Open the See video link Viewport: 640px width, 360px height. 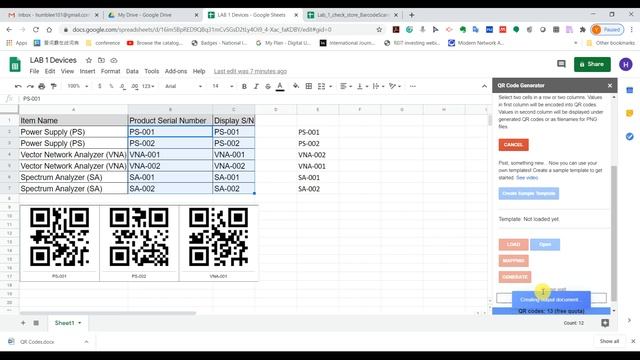[527, 178]
